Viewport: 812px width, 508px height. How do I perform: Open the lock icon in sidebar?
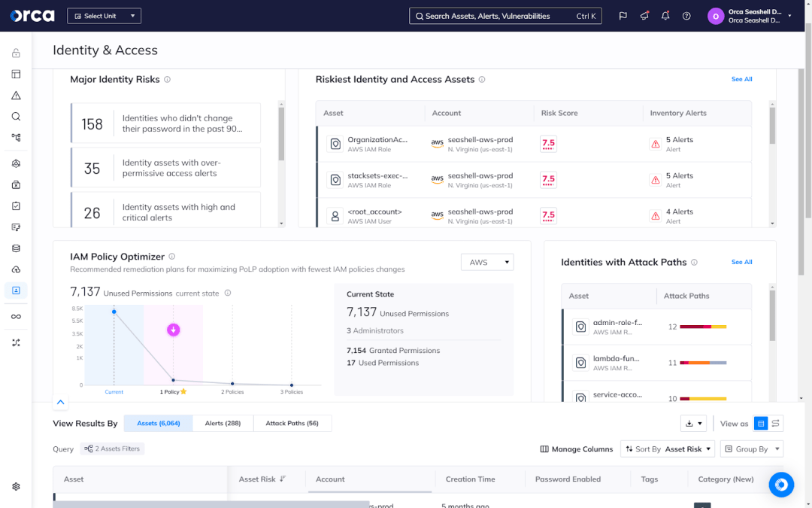[16, 53]
